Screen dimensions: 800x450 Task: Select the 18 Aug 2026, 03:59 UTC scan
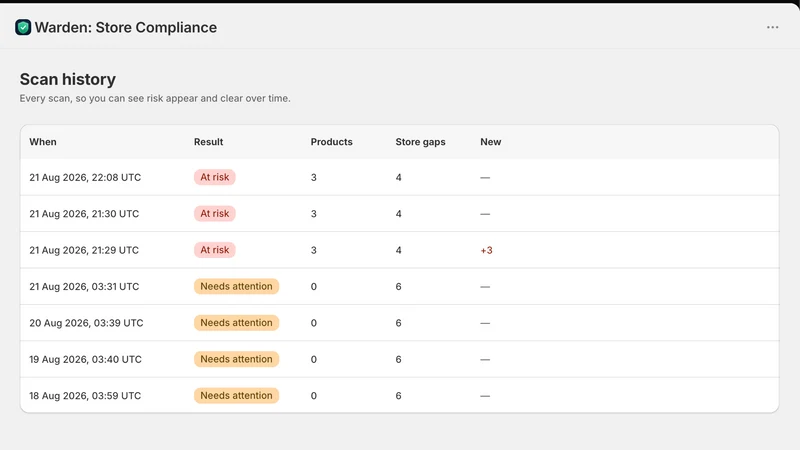[x=399, y=395]
